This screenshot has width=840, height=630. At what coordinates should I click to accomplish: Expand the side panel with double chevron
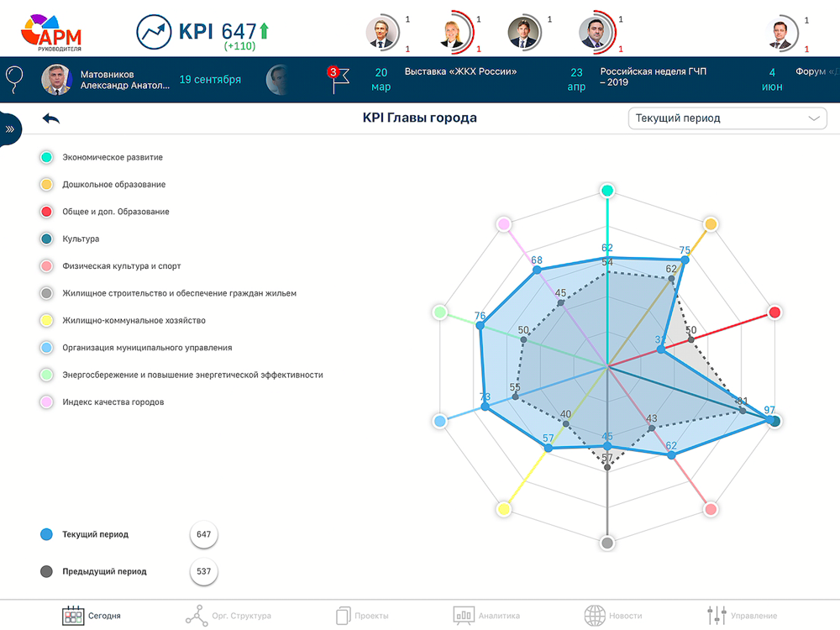9,129
